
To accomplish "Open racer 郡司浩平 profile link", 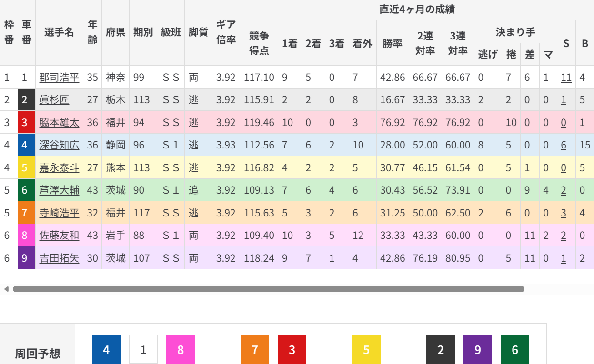I will (59, 77).
